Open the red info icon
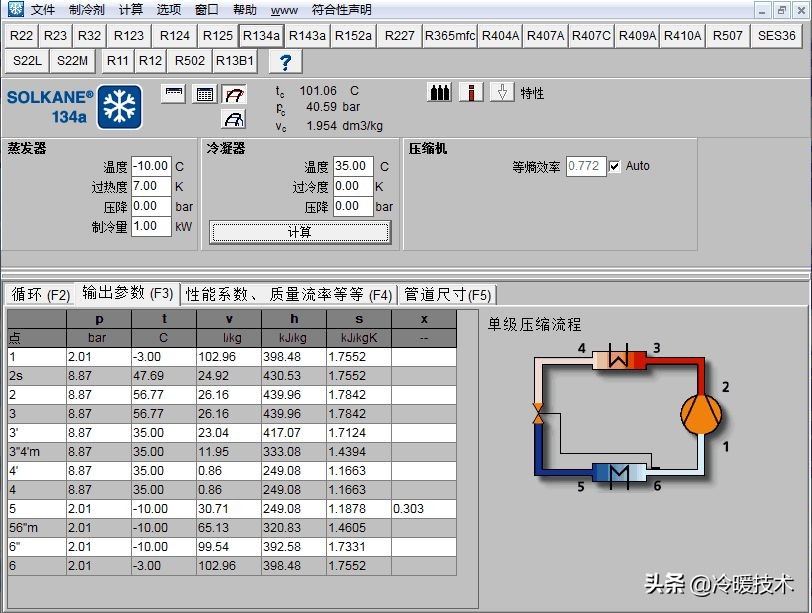Screen dimensions: 812x613 point(471,92)
